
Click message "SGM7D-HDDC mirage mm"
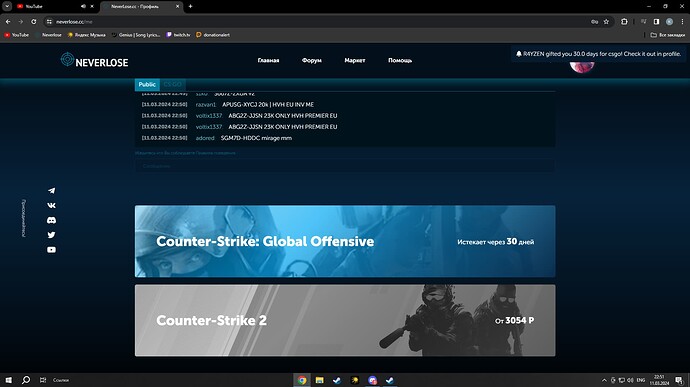(256, 138)
